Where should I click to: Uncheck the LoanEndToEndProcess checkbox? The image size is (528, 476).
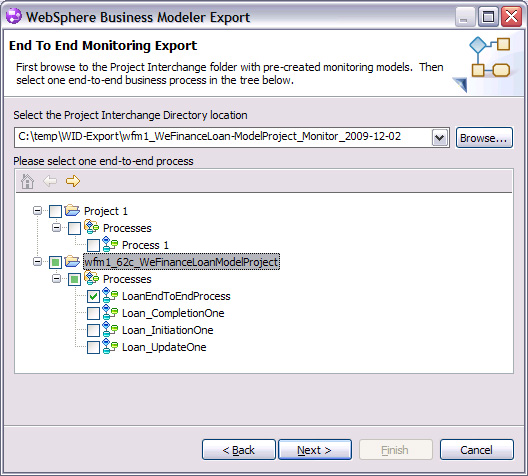click(x=93, y=297)
